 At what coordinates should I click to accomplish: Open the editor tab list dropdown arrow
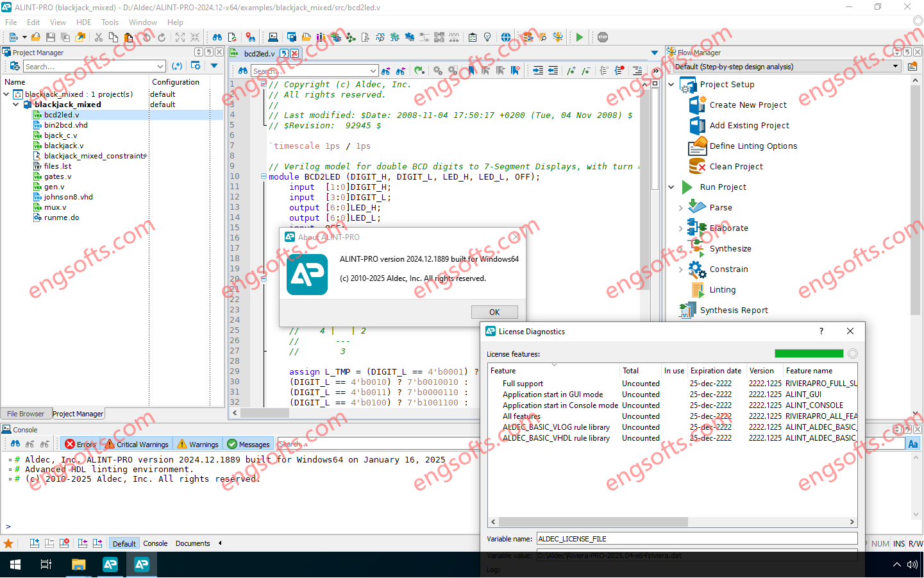(x=654, y=53)
